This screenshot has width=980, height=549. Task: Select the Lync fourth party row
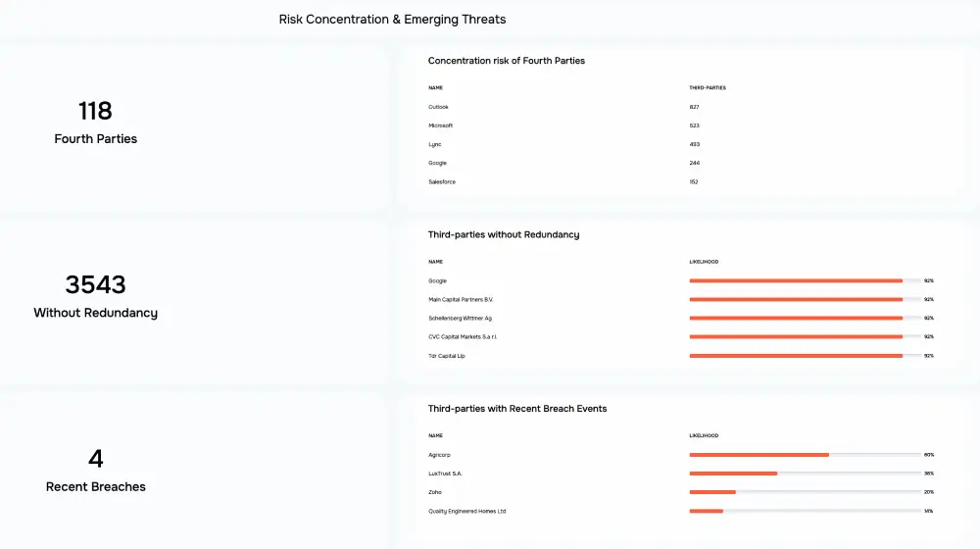point(435,144)
